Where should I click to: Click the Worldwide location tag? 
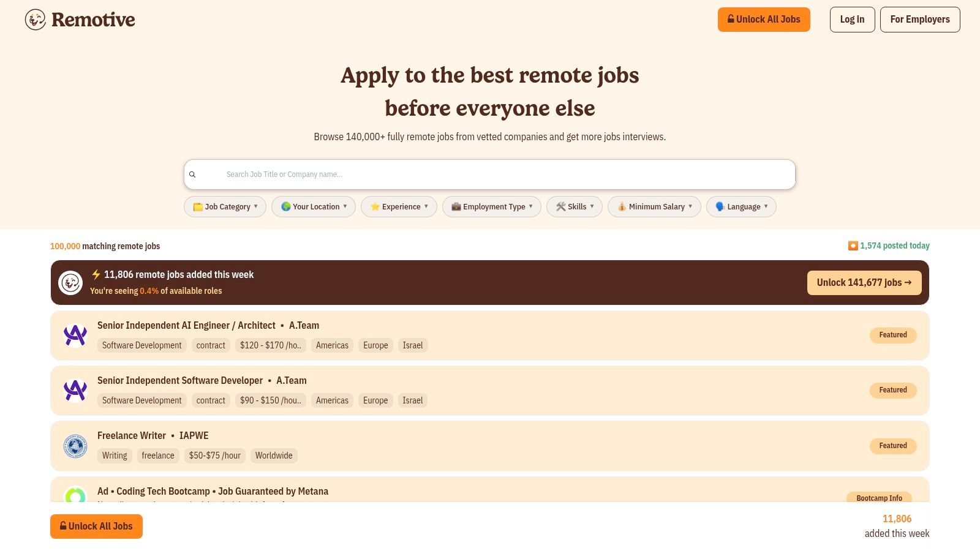click(274, 455)
